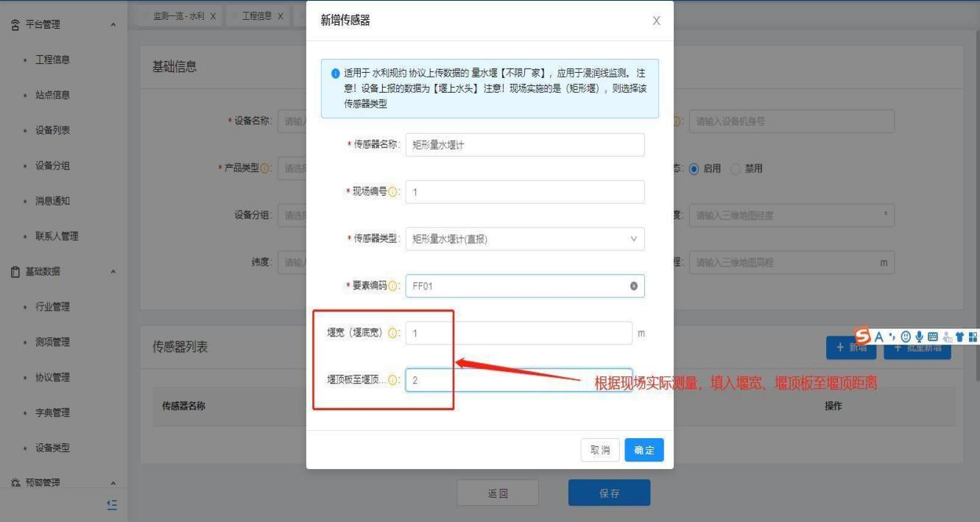This screenshot has width=980, height=522.
Task: Click the 传感器名称 input field
Action: (x=524, y=145)
